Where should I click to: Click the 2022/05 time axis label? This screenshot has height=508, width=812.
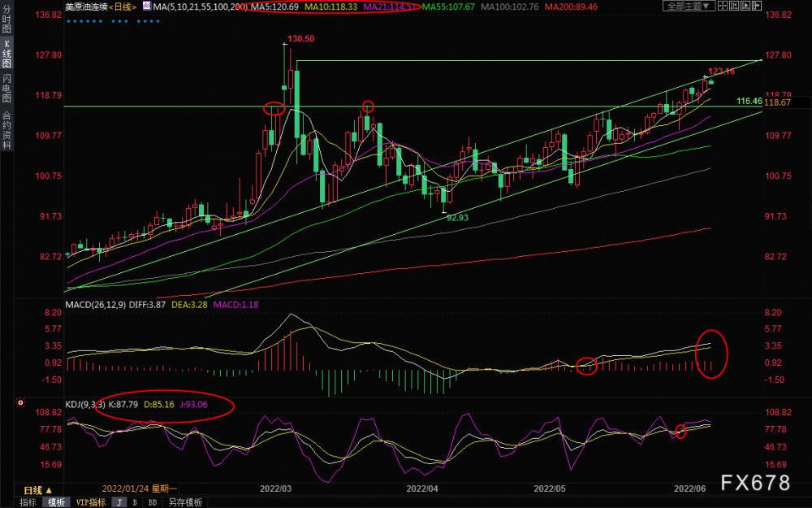[x=550, y=488]
